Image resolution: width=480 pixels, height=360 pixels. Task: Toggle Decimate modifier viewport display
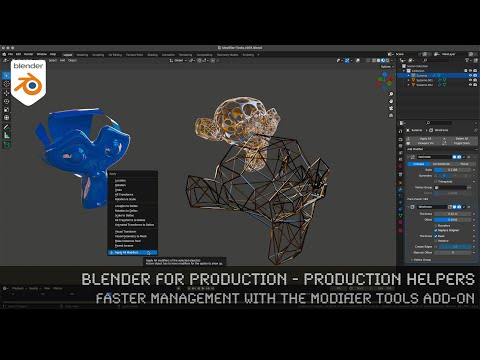pyautogui.click(x=454, y=157)
